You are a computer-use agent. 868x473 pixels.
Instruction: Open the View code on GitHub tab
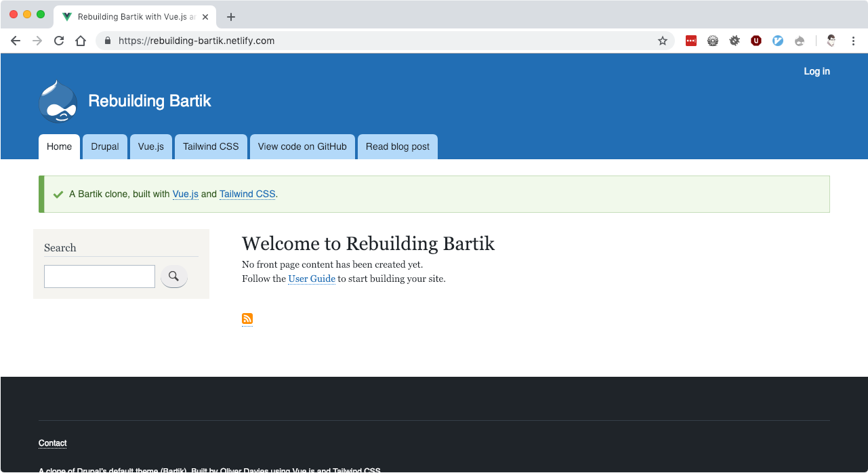tap(302, 146)
